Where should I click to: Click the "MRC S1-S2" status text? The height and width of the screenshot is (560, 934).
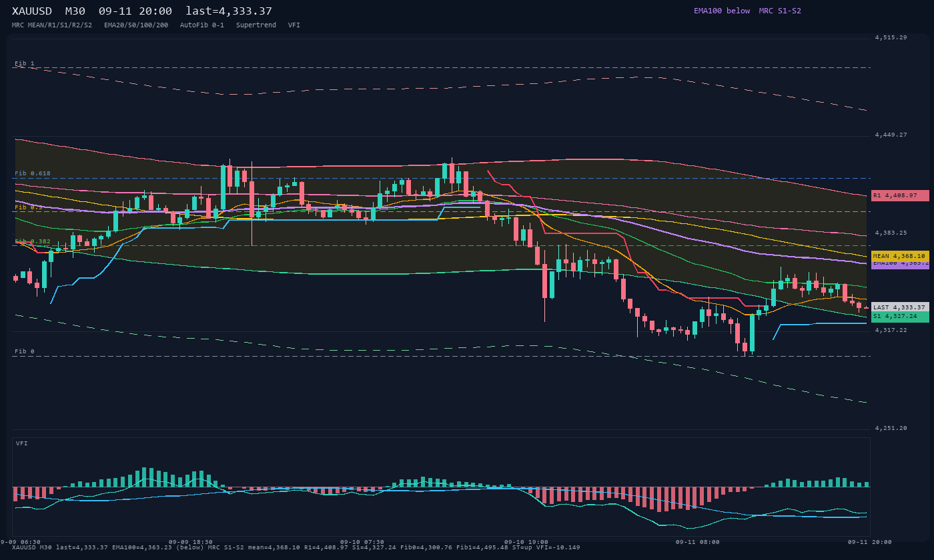[x=780, y=11]
